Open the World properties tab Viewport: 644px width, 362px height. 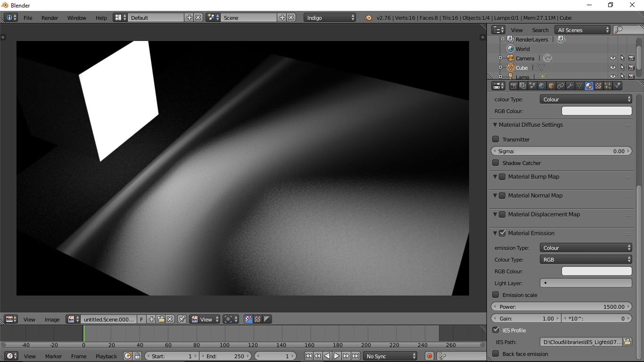pyautogui.click(x=542, y=86)
